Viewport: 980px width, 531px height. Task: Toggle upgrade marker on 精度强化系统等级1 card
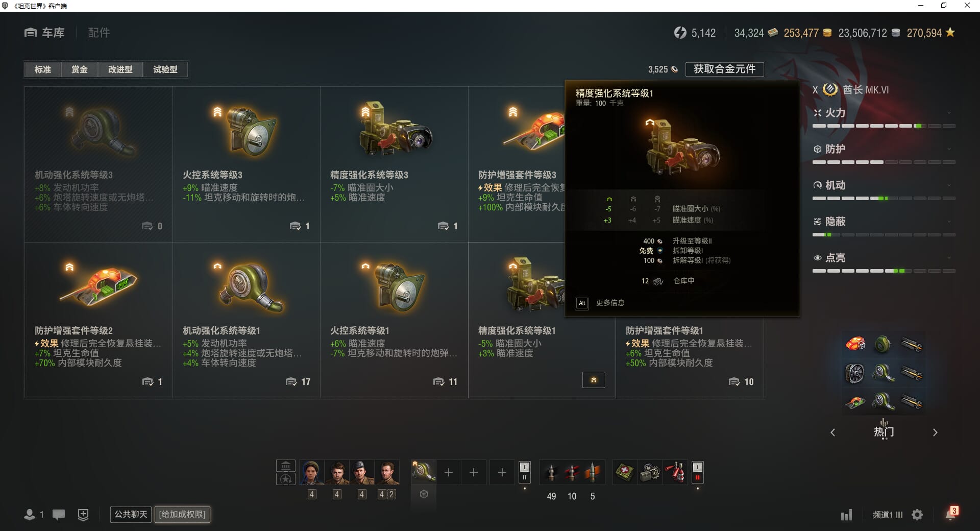594,380
